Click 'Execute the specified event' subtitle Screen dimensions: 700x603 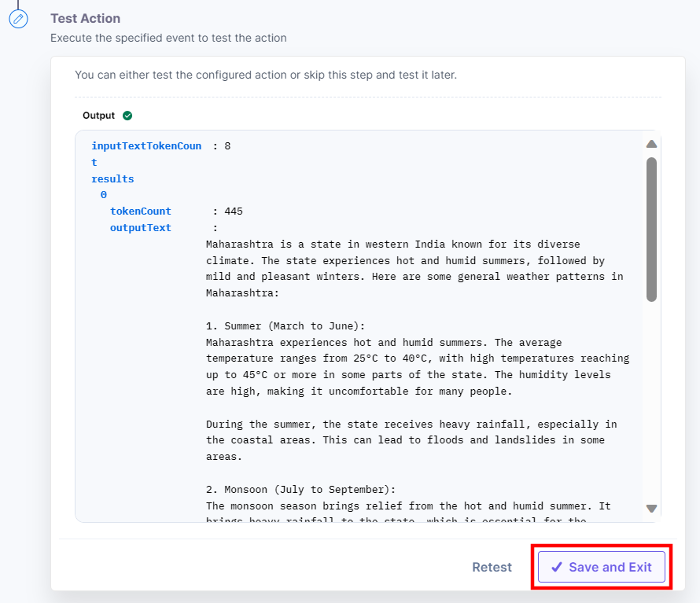point(169,38)
